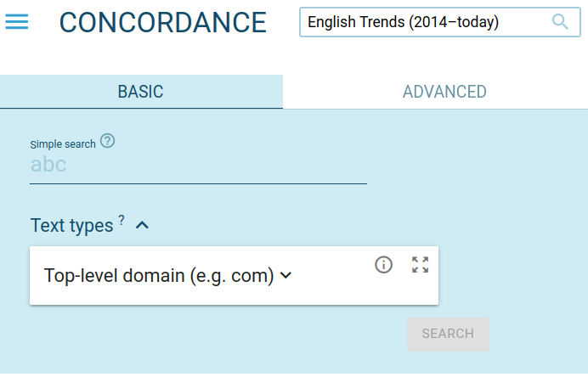The width and height of the screenshot is (588, 377).
Task: Click the magnifier icon in corpus selector
Action: (x=560, y=22)
